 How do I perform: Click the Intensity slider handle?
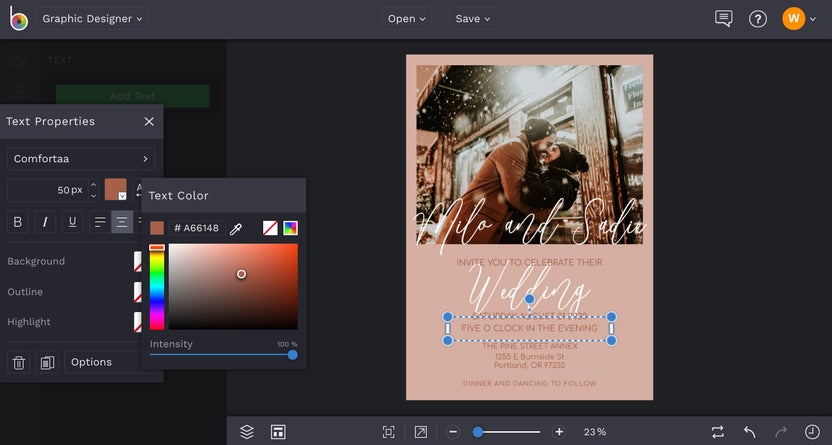coord(292,355)
